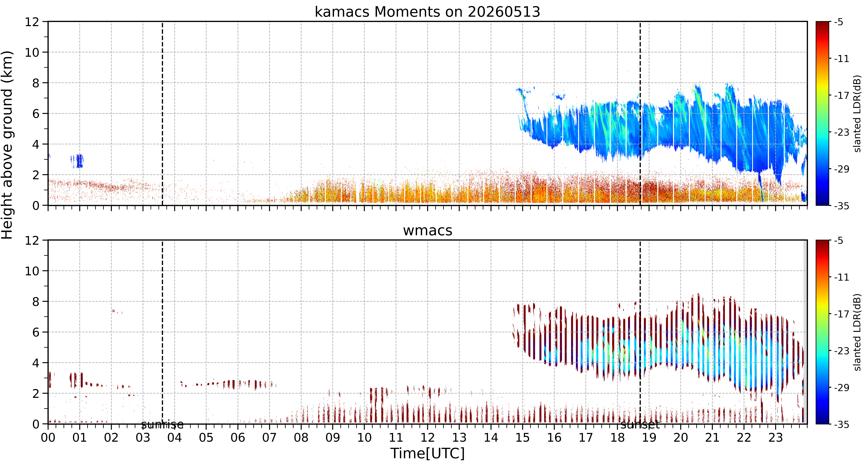Click the "-11" label on wmacs colorbar

coord(841,277)
